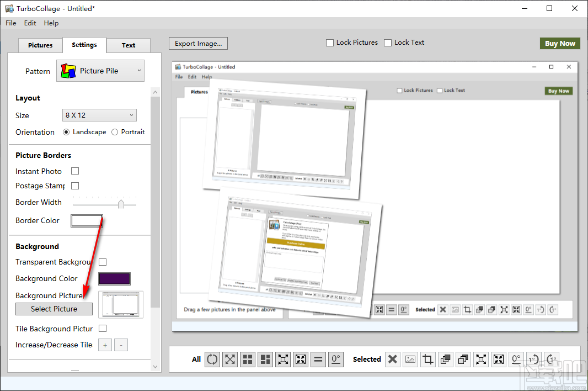
Task: Click the green Buy Now button
Action: pyautogui.click(x=560, y=43)
